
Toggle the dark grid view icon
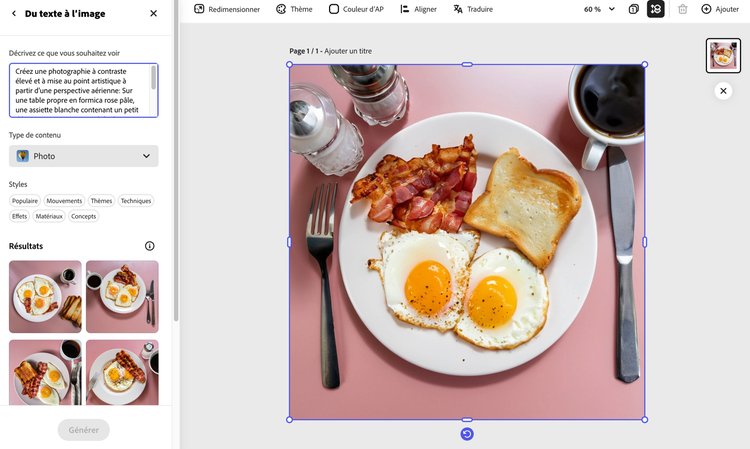click(x=656, y=9)
